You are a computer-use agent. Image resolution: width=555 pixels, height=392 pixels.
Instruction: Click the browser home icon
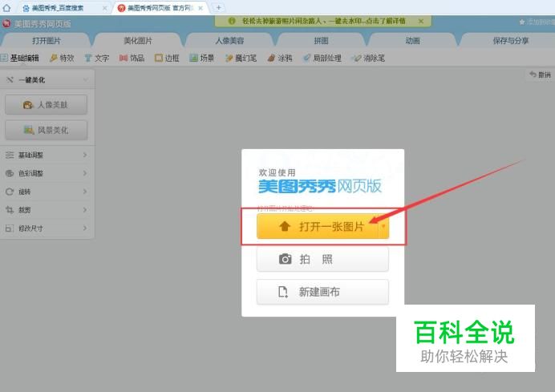tap(6, 7)
